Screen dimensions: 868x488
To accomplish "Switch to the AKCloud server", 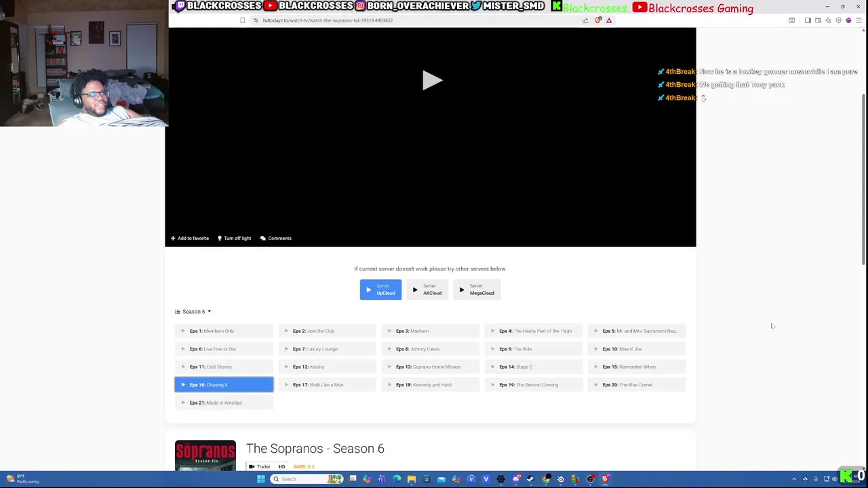I will pos(427,289).
